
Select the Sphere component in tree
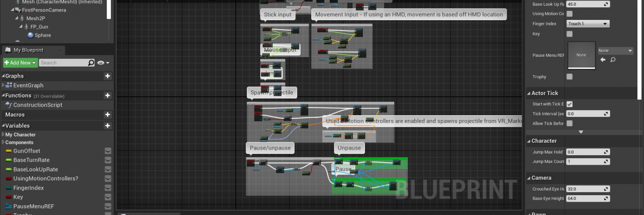[x=43, y=35]
